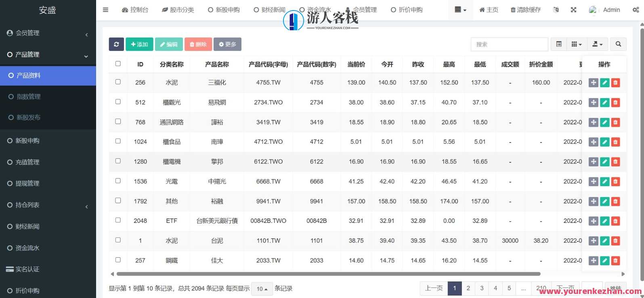Image resolution: width=644 pixels, height=298 pixels.
Task: Toggle the sidebar hamburger menu icon
Action: point(105,10)
